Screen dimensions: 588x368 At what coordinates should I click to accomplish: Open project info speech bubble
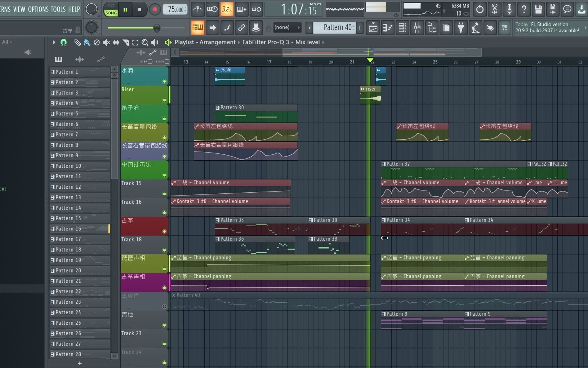567,9
